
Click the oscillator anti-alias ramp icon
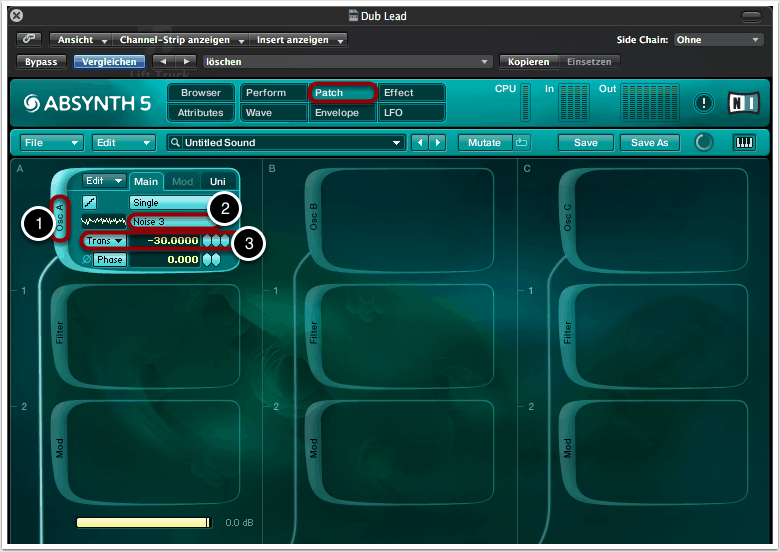(x=89, y=203)
